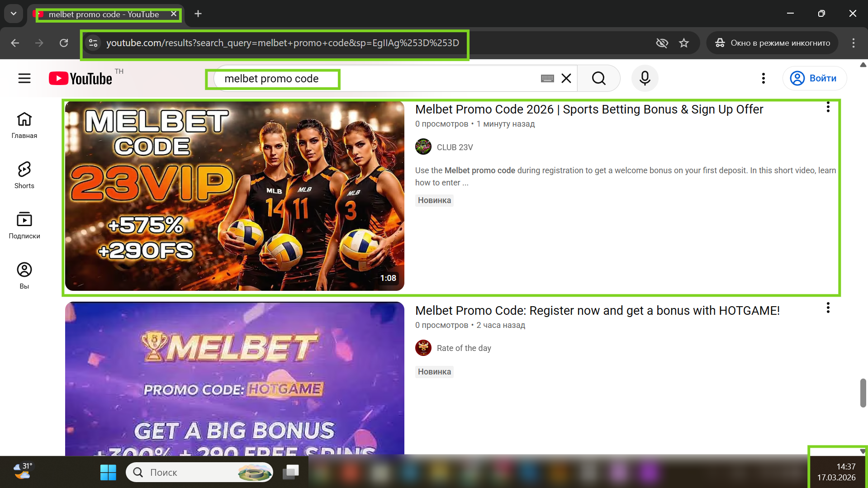Viewport: 868px width, 488px height.
Task: Submit search with the magnifying glass button
Action: (598, 78)
